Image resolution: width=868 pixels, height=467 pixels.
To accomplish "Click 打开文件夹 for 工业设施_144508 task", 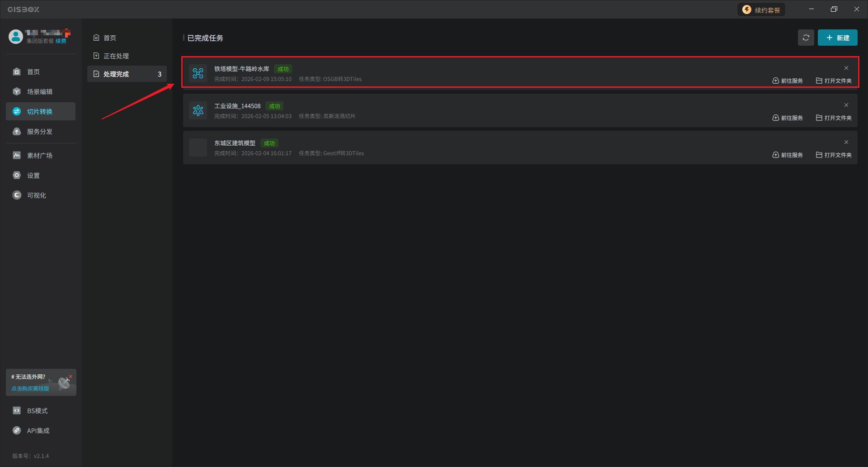I will [834, 118].
